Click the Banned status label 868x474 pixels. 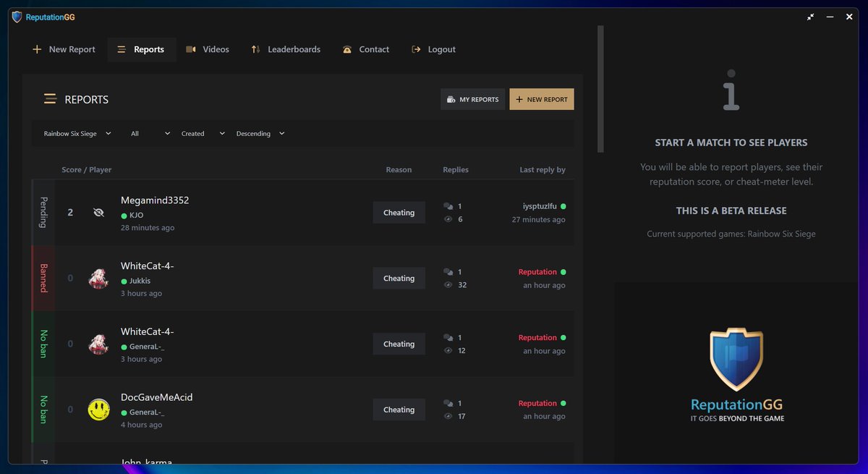pos(43,279)
